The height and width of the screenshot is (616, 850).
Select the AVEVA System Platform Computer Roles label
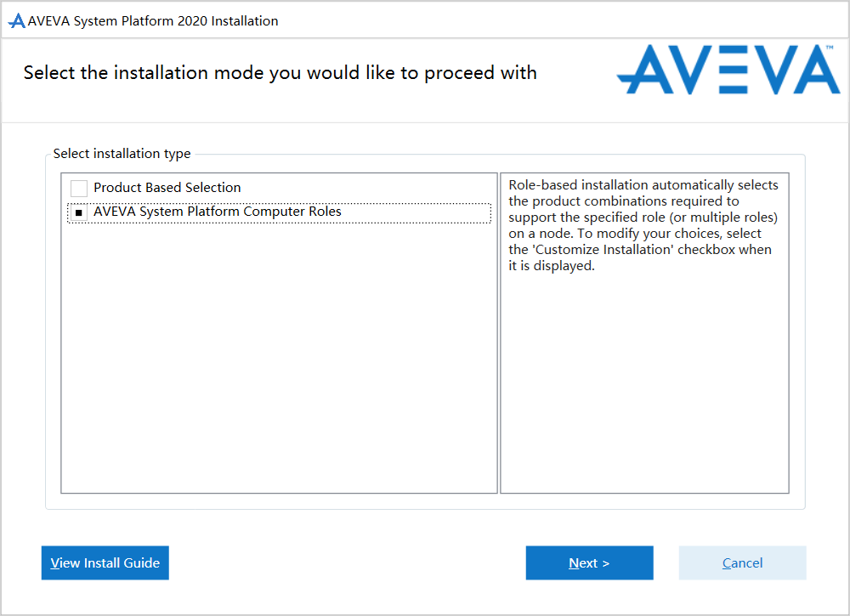pos(217,212)
